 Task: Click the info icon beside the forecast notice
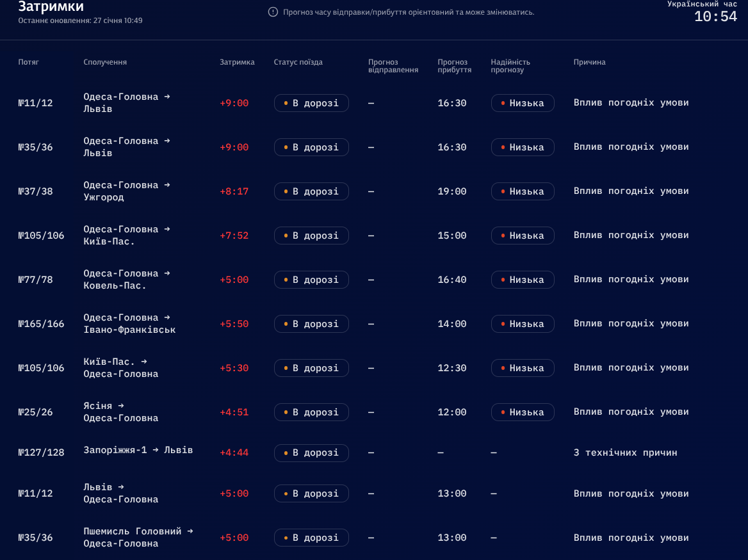[x=273, y=12]
